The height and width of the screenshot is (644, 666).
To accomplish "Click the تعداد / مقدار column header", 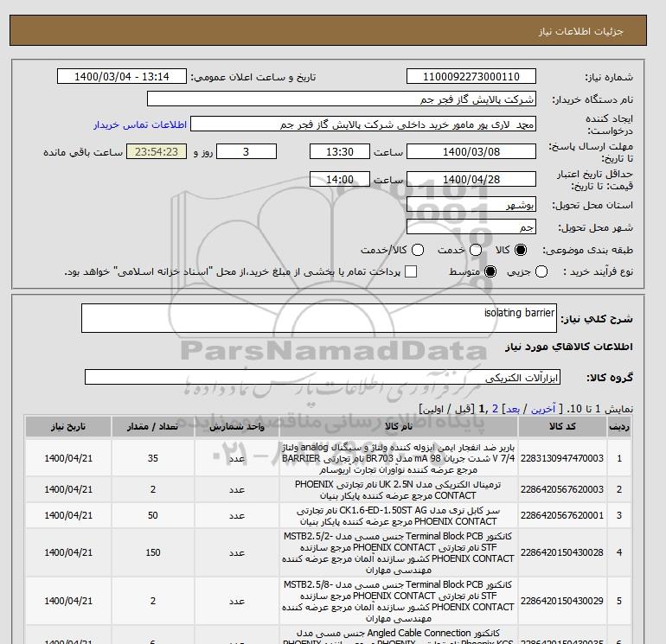I will pos(153,427).
